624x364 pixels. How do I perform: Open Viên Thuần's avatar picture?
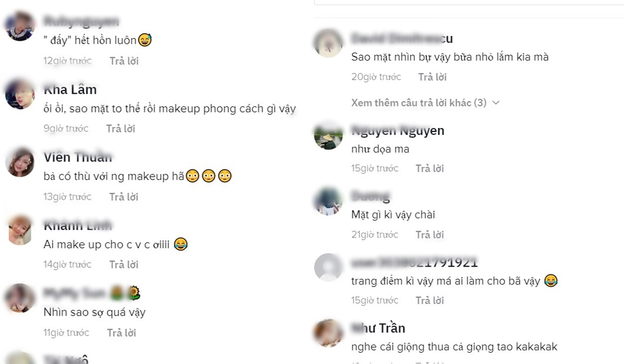[20, 162]
